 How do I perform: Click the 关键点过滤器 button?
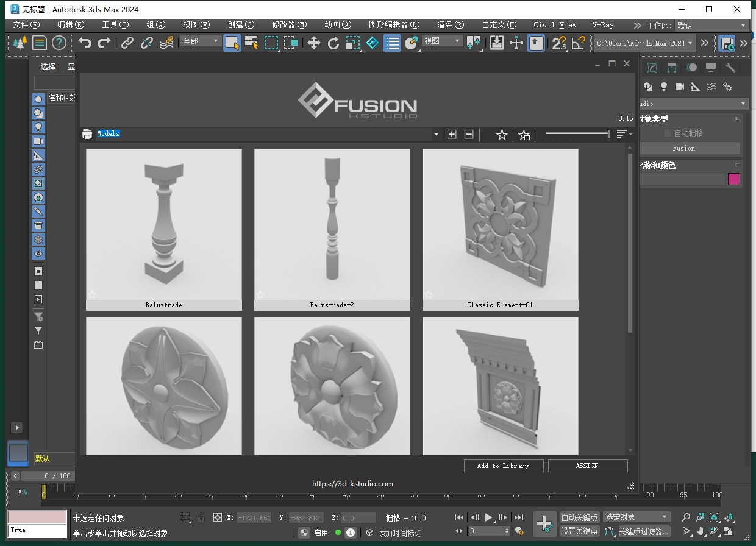click(644, 531)
